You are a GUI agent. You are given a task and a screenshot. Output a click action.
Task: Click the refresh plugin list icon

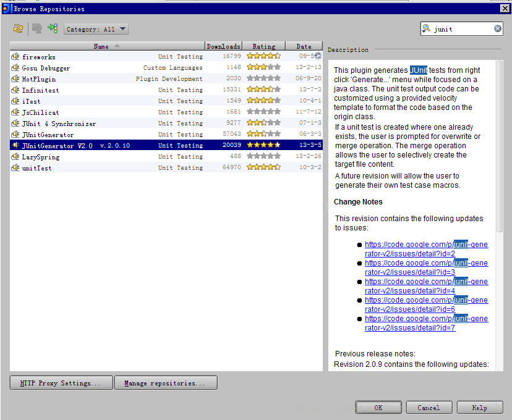[x=18, y=28]
